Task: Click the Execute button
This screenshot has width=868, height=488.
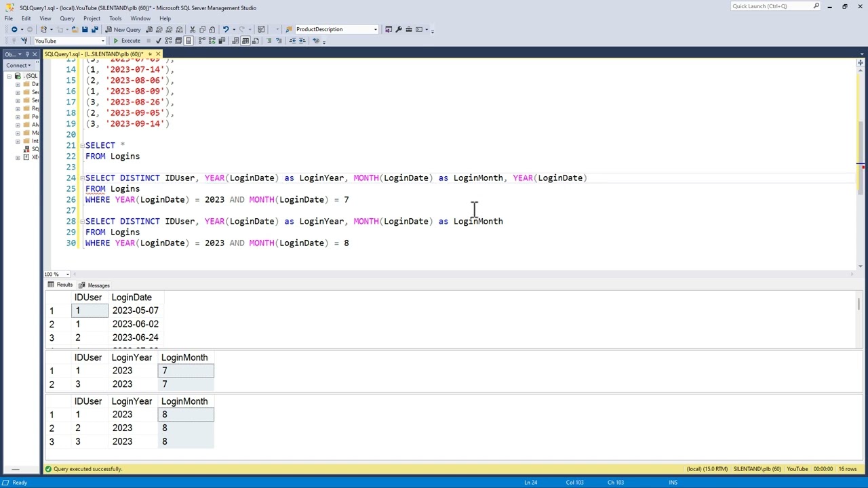Action: pos(127,41)
